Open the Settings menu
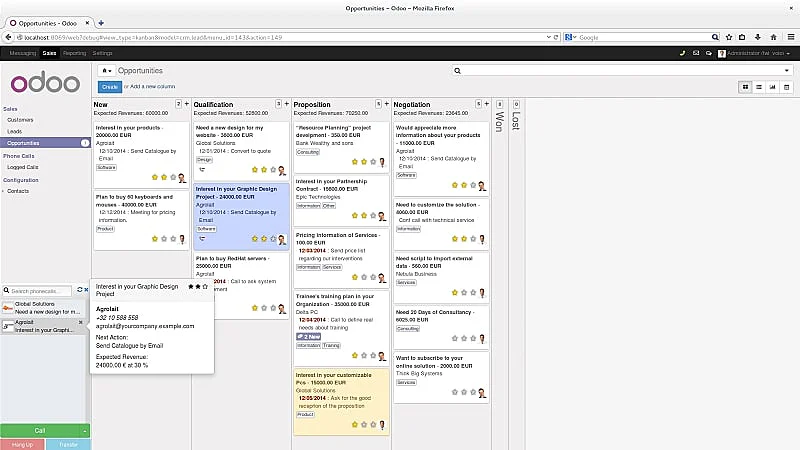This screenshot has width=800, height=450. (103, 53)
